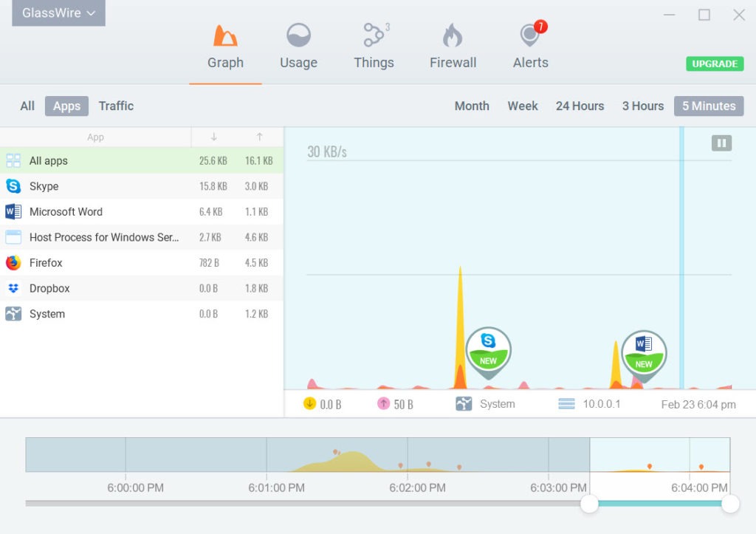Image resolution: width=756 pixels, height=534 pixels.
Task: Click the All apps grid icon
Action: (x=13, y=160)
